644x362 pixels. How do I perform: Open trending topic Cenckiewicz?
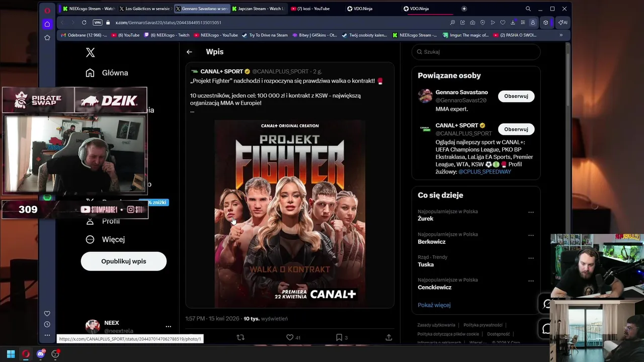click(x=435, y=288)
